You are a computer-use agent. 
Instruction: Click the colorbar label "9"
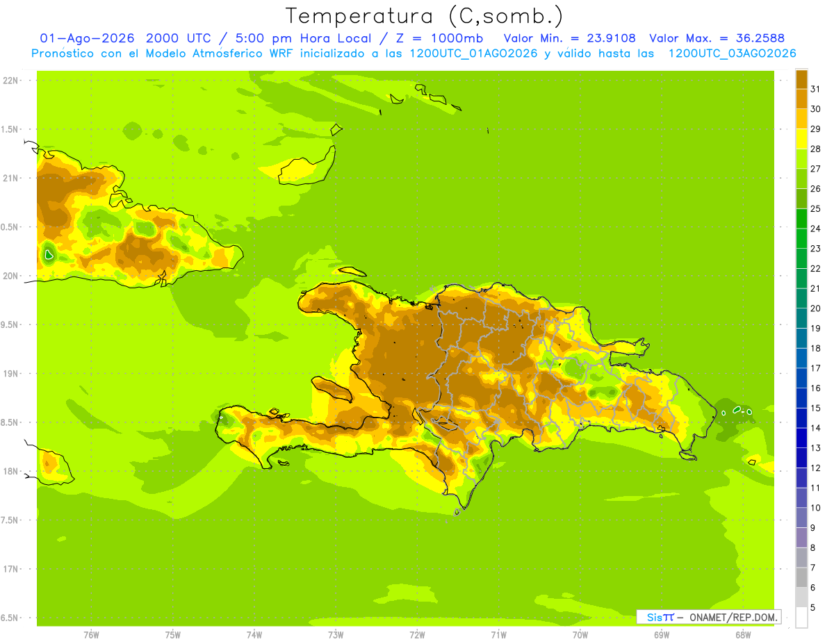tap(813, 528)
